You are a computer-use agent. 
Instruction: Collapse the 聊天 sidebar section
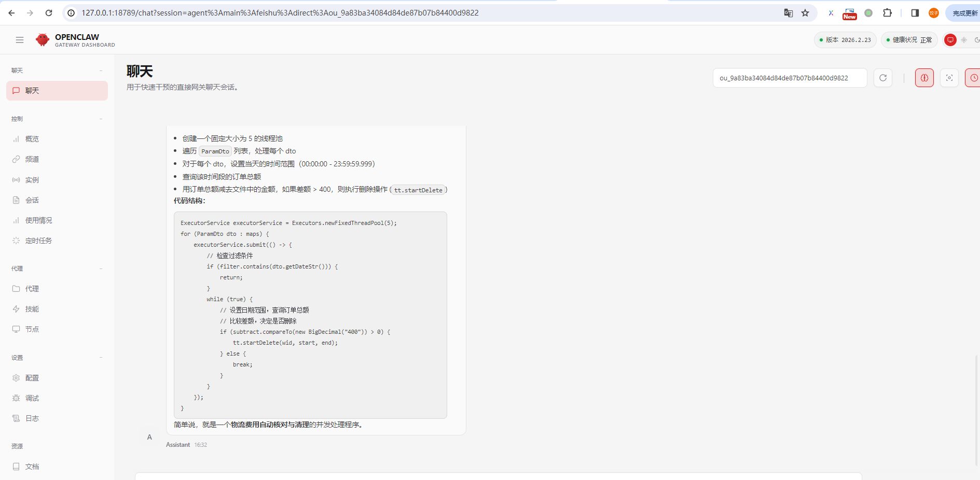coord(101,70)
